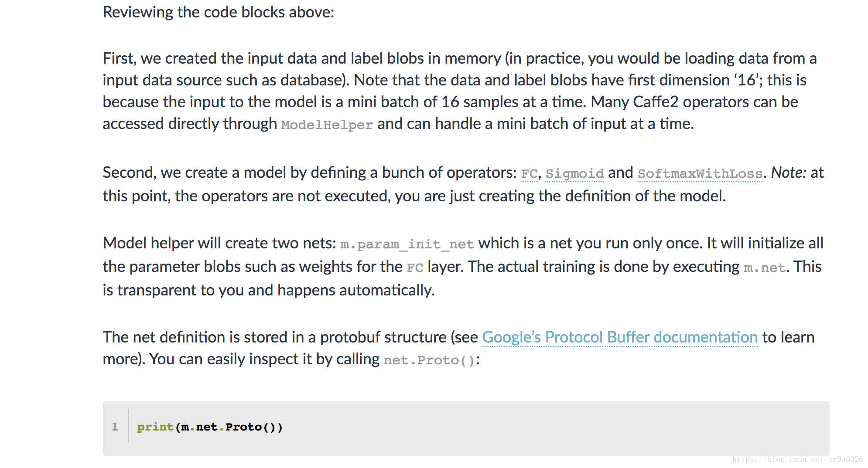Open the SoftmaxWithLoss operator link
This screenshot has height=468, width=868.
[x=700, y=173]
